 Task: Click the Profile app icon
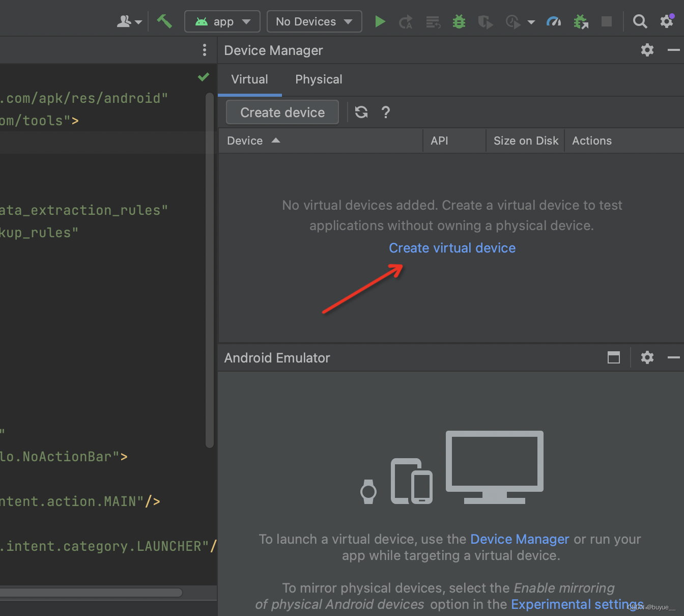(x=512, y=22)
